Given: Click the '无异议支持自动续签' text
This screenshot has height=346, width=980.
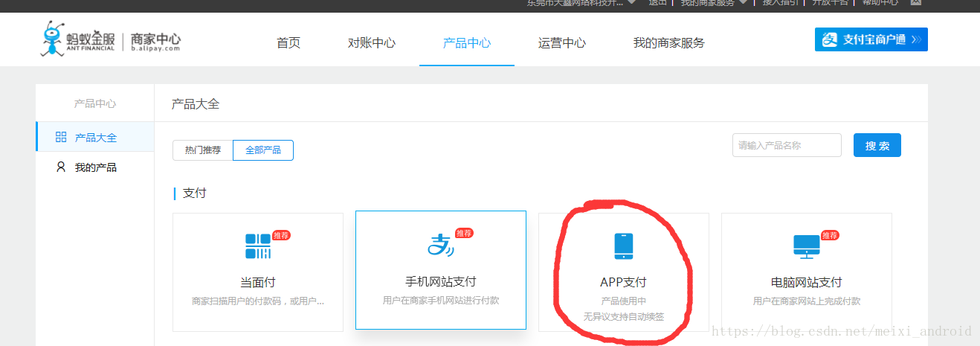Looking at the screenshot, I should 624,316.
